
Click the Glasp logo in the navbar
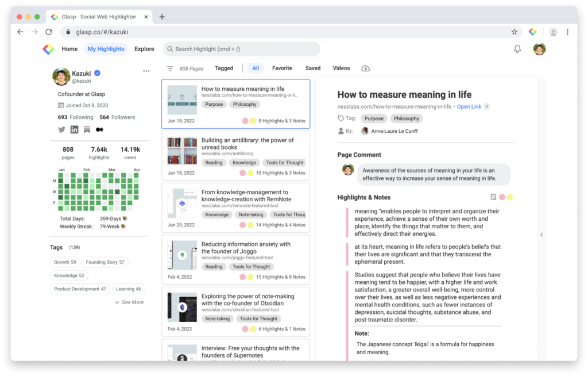[48, 49]
